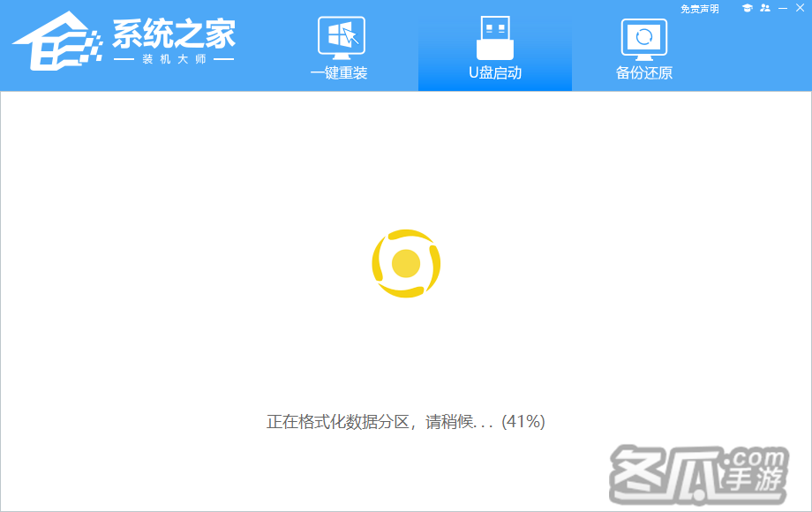812x512 pixels.
Task: Click the center dot of the yellow spinner
Action: click(406, 264)
